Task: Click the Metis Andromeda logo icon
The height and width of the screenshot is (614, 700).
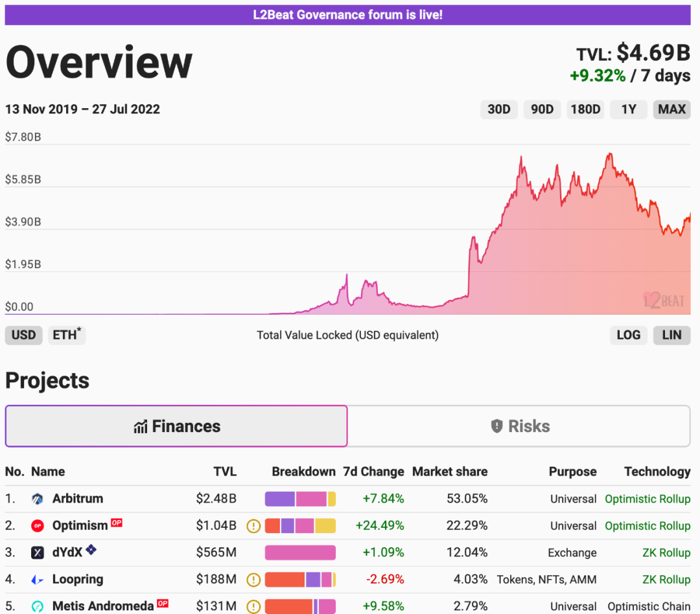Action: pos(38,607)
